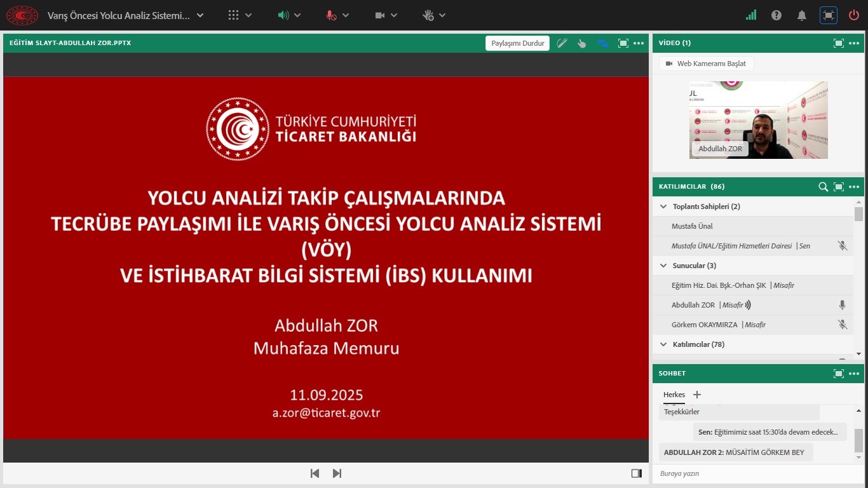
Task: Click participants list scroll down arrow
Action: 858,353
